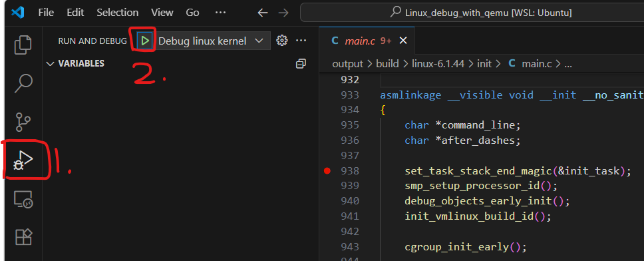This screenshot has height=261, width=644.
Task: Open the Edit menu
Action: click(75, 13)
